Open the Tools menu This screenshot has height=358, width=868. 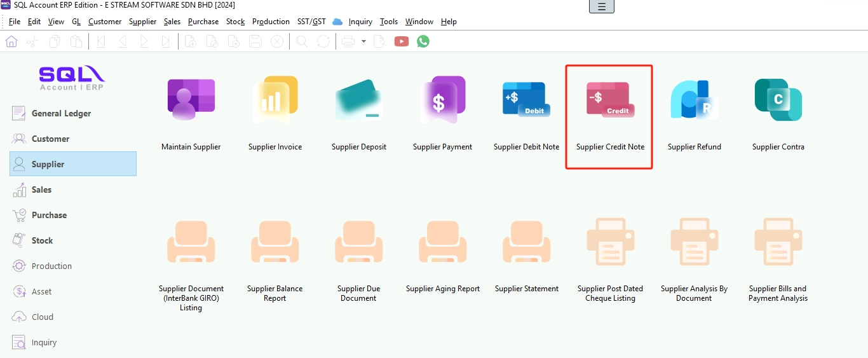pyautogui.click(x=388, y=22)
